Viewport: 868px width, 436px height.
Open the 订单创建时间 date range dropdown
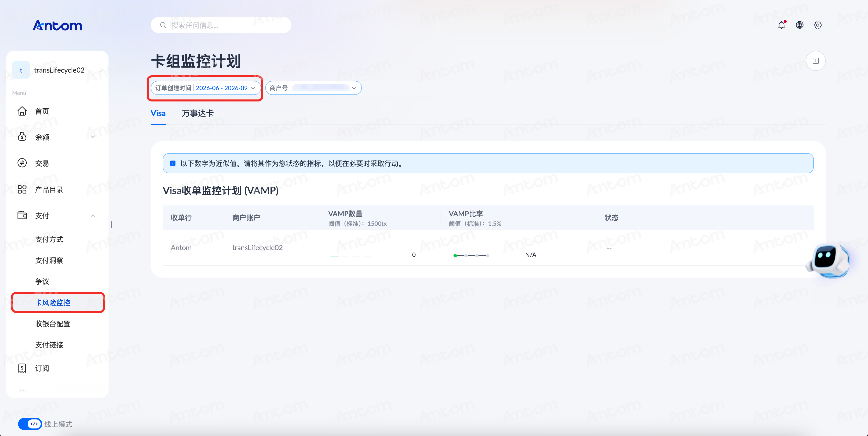tap(205, 88)
